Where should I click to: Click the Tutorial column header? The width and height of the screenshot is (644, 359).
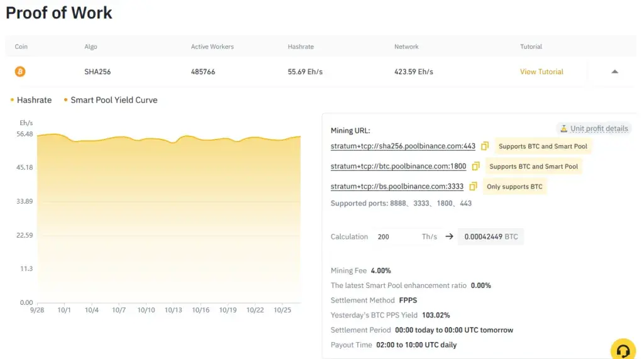[531, 47]
